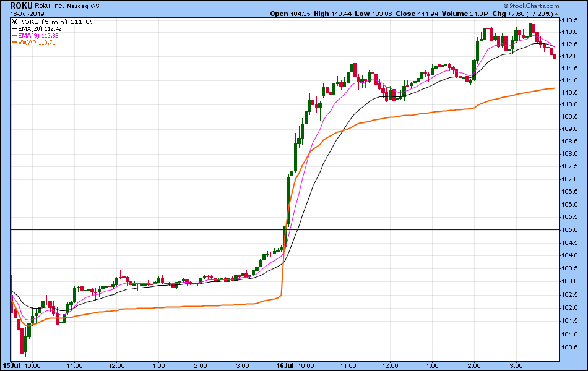Viewport: 588px width, 371px height.
Task: Click the 113.5 price label on right axis
Action: (x=571, y=19)
